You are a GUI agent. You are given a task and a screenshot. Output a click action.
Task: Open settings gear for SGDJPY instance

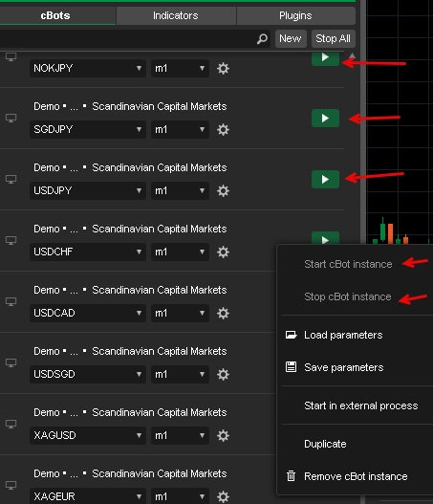pyautogui.click(x=223, y=130)
